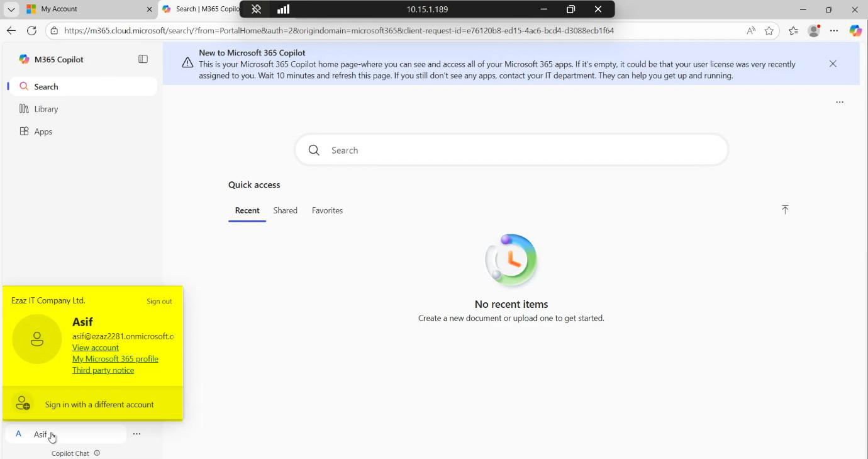The height and width of the screenshot is (459, 868).
Task: Click the info icon next to Copilot Chat
Action: (x=97, y=453)
